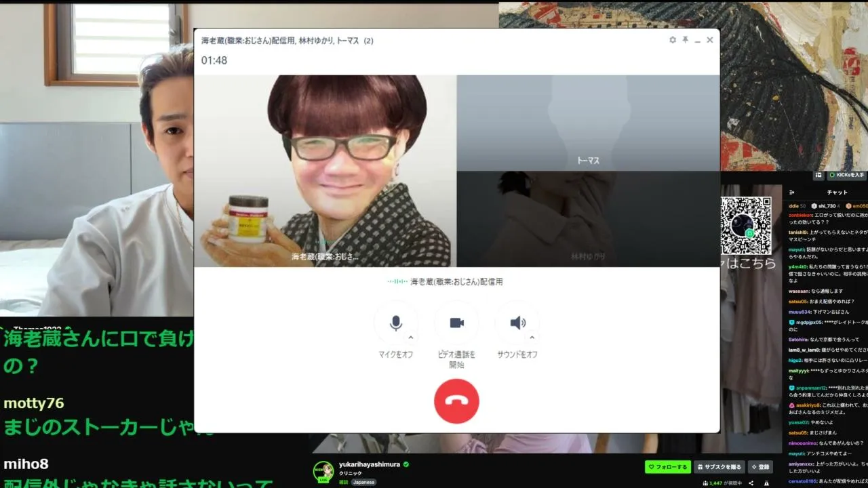Click the call timer 01:48
The image size is (868, 488).
[214, 60]
